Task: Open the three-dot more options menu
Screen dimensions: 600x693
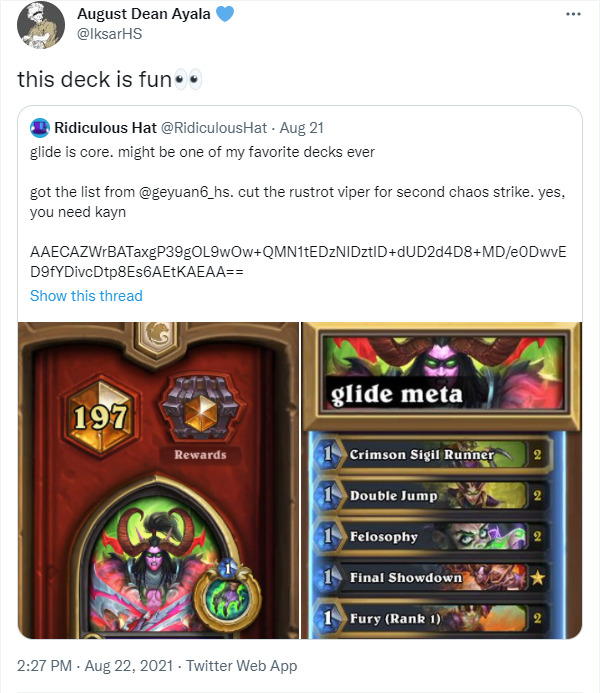Action: [573, 14]
